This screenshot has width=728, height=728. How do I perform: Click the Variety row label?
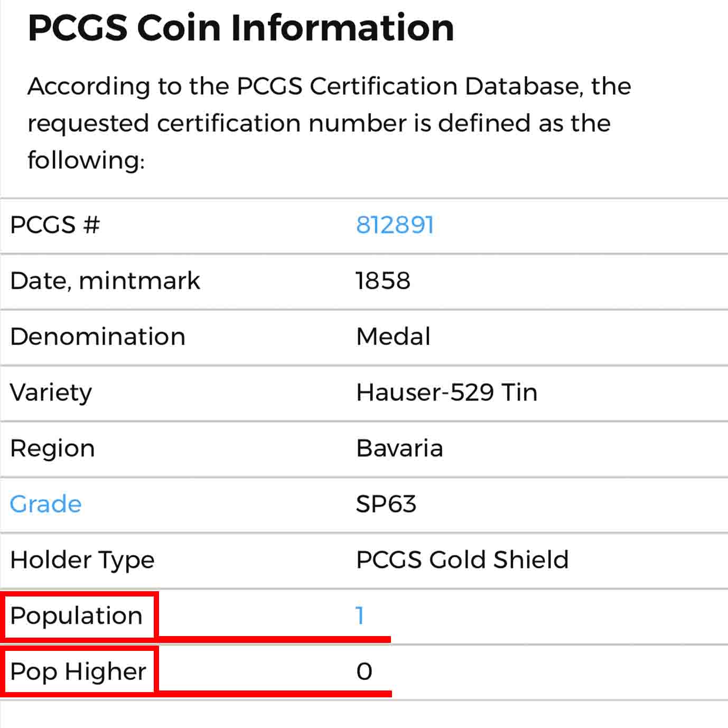point(51,393)
